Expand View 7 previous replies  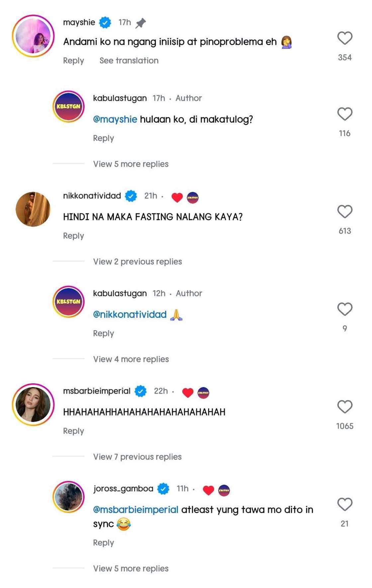(x=137, y=457)
